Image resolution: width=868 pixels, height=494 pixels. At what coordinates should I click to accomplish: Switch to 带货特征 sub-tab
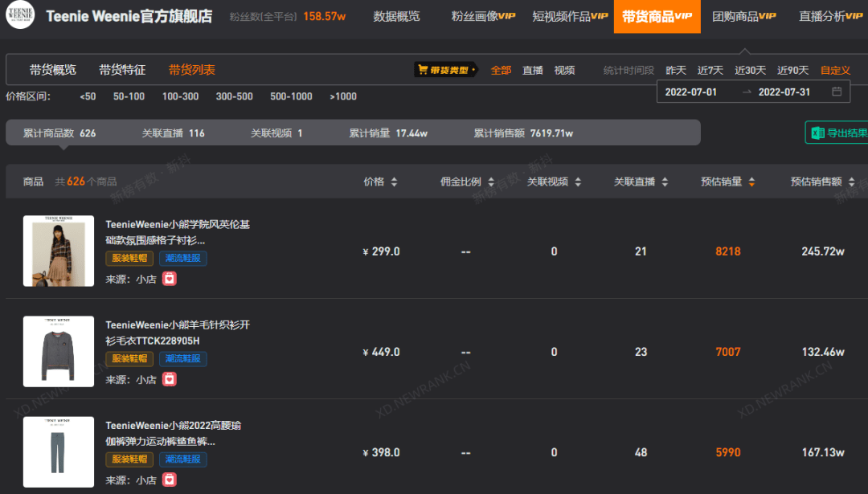pos(122,70)
